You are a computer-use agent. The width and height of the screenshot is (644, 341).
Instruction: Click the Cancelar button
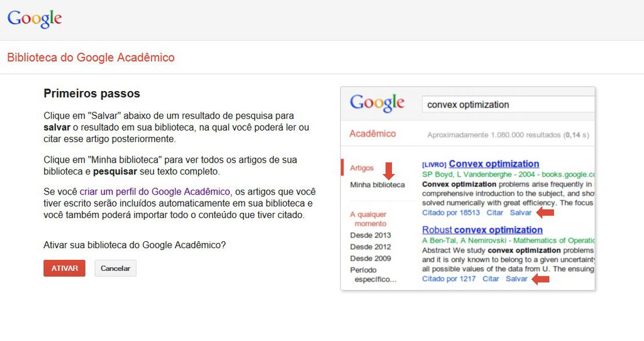point(116,268)
